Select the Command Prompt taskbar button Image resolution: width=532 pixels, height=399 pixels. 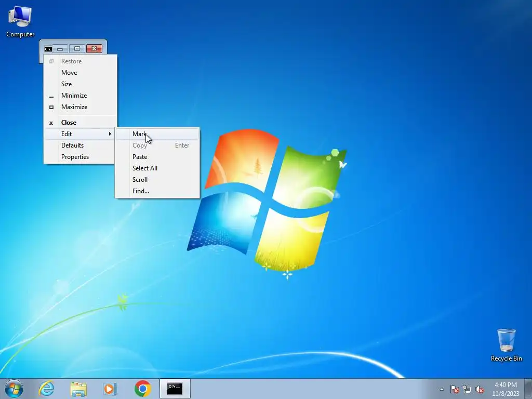(x=175, y=389)
